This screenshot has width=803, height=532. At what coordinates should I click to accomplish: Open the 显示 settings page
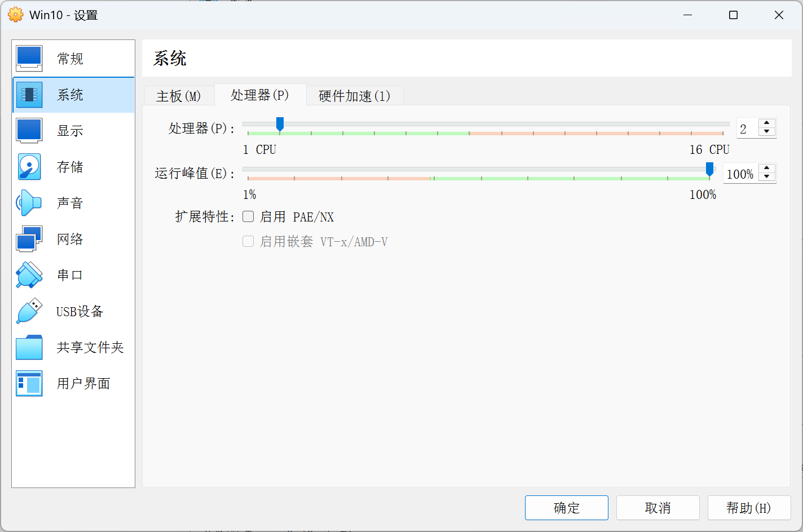pyautogui.click(x=29, y=131)
